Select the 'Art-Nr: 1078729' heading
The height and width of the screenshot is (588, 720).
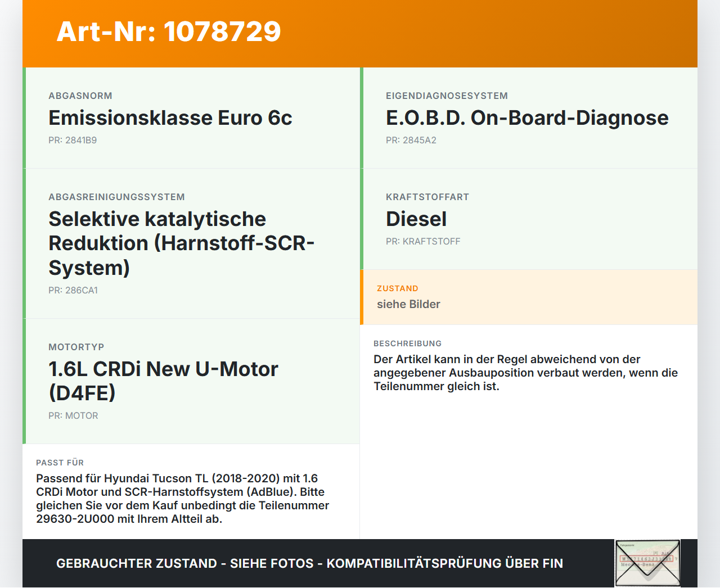(169, 31)
